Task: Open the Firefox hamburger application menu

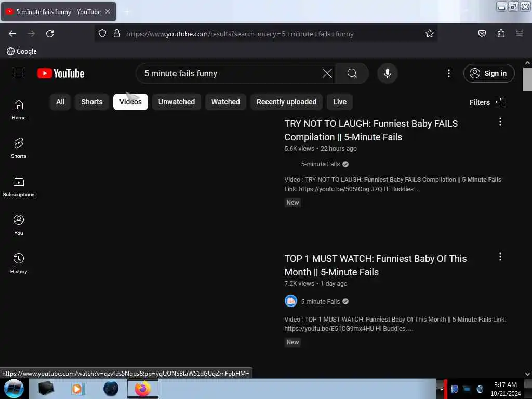Action: [519, 33]
